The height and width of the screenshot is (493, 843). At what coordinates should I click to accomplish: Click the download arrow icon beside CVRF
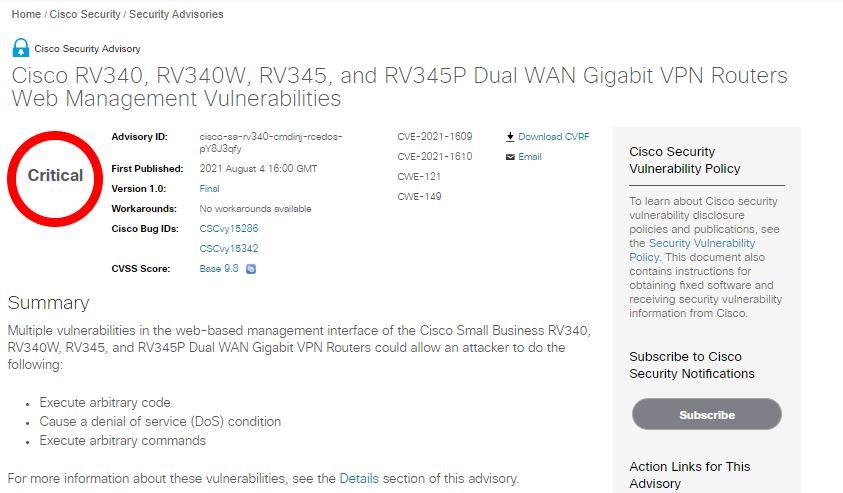click(510, 137)
